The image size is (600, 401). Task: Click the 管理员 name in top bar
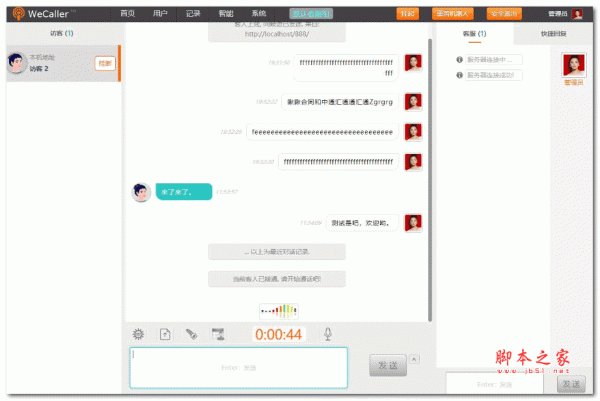pyautogui.click(x=558, y=14)
